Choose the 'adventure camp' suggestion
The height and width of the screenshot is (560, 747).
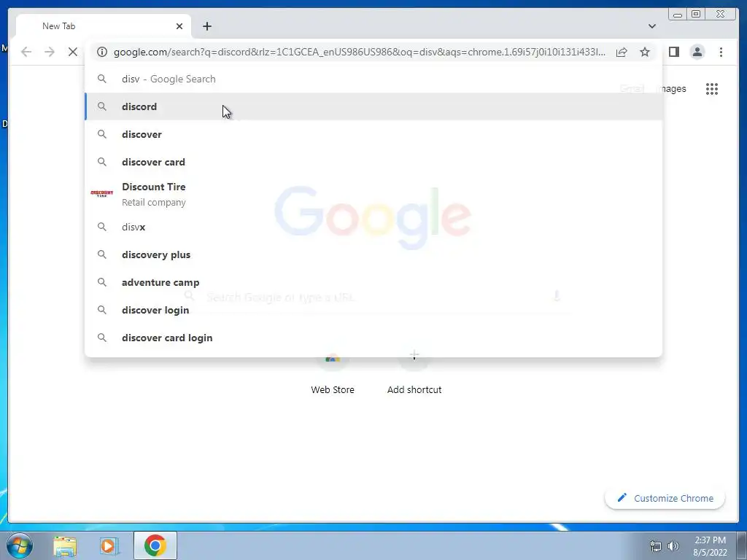click(373, 282)
